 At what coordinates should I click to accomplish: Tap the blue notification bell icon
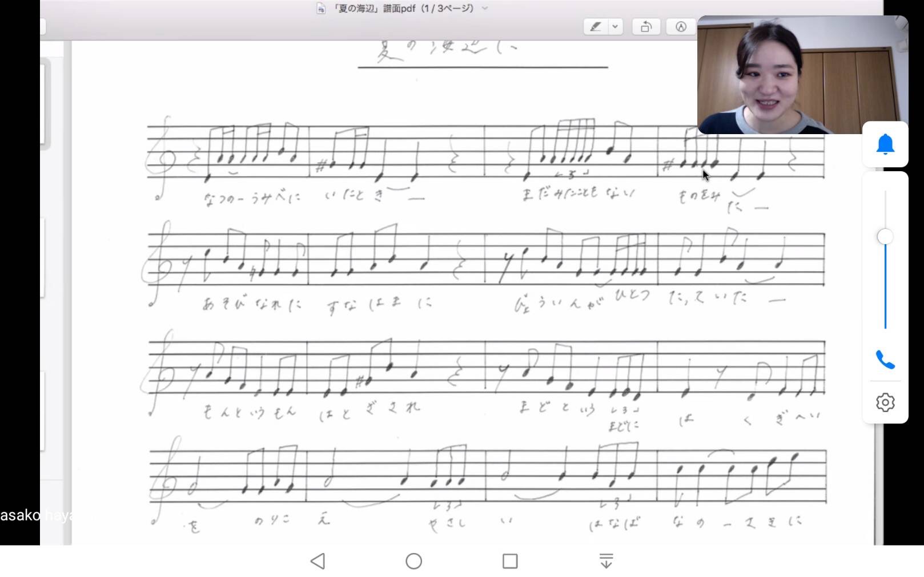[x=885, y=144]
